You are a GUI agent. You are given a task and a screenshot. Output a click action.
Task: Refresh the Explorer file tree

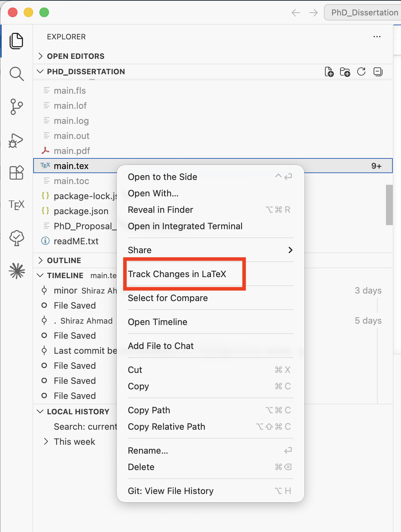(x=361, y=72)
